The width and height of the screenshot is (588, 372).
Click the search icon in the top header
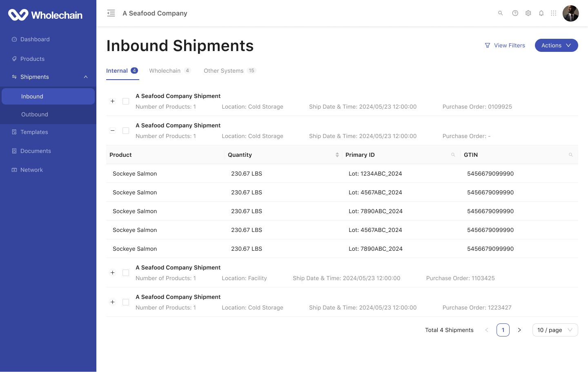500,13
